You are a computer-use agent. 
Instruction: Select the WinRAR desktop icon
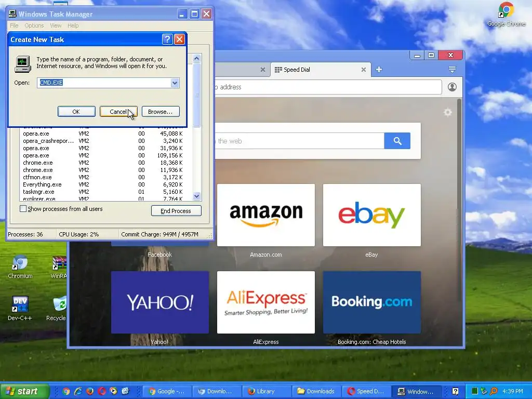coord(59,267)
